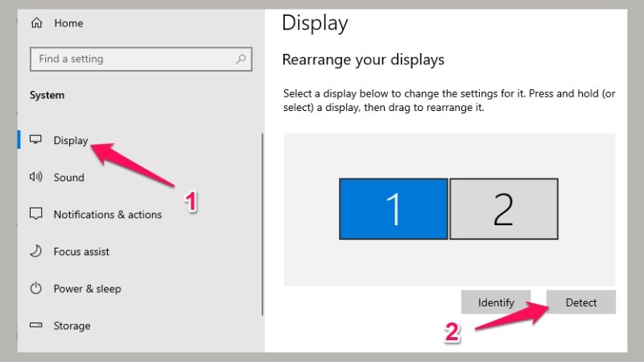Click the Focus assist moon icon
Viewport: 644px width, 362px height.
(35, 251)
